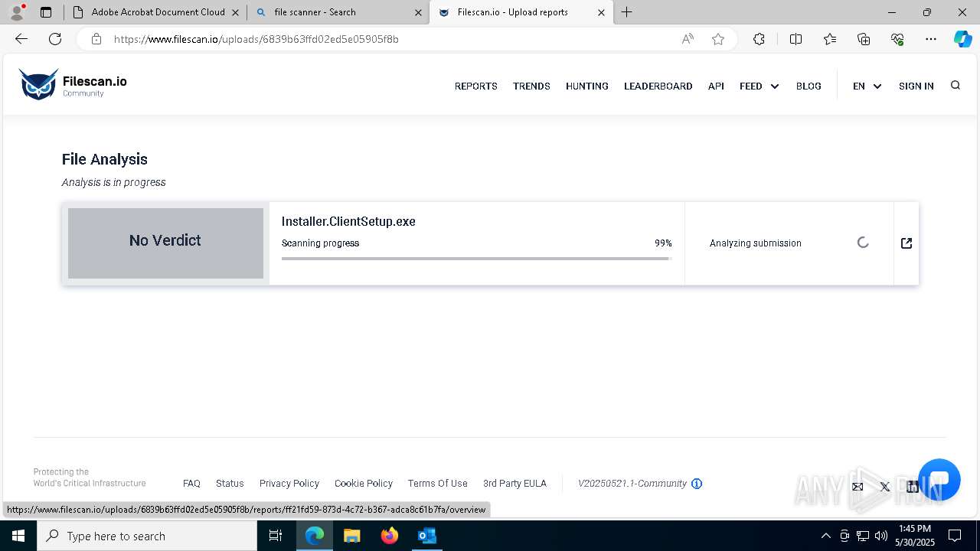This screenshot has width=980, height=551.
Task: Open Outlook from taskbar
Action: pos(426,536)
